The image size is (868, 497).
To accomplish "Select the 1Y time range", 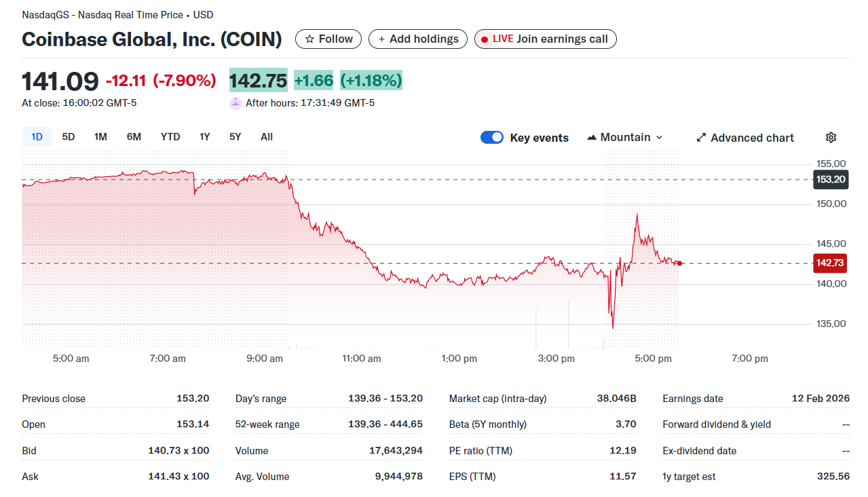I will pos(204,137).
